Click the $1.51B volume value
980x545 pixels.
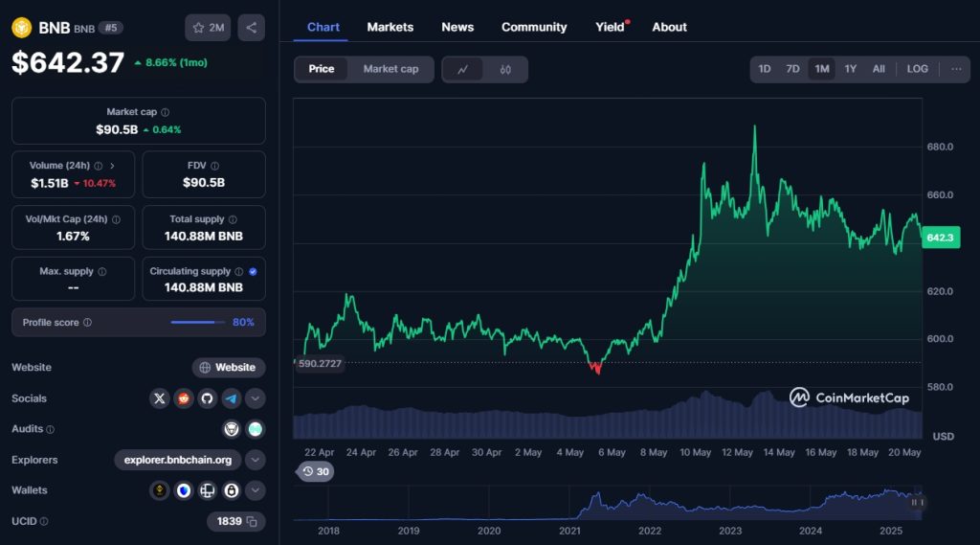50,183
